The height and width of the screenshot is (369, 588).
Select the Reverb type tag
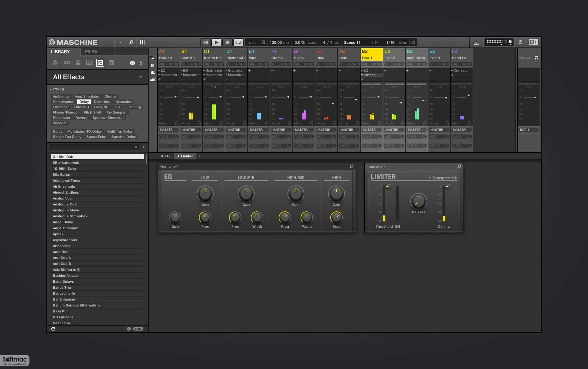coord(81,118)
